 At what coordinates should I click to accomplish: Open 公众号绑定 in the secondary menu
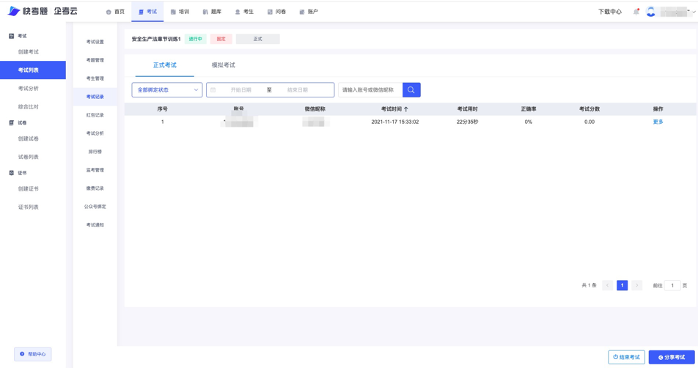(x=95, y=207)
